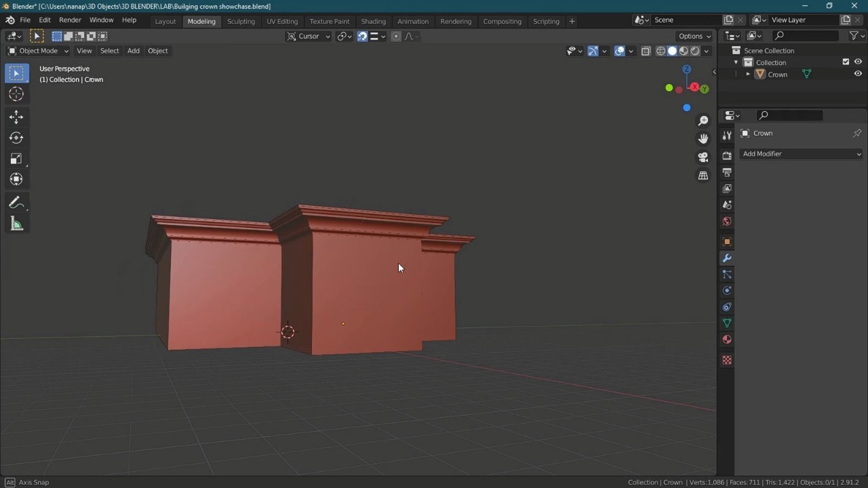Switch to the Sculpting workspace tab
The height and width of the screenshot is (488, 868).
pyautogui.click(x=241, y=21)
